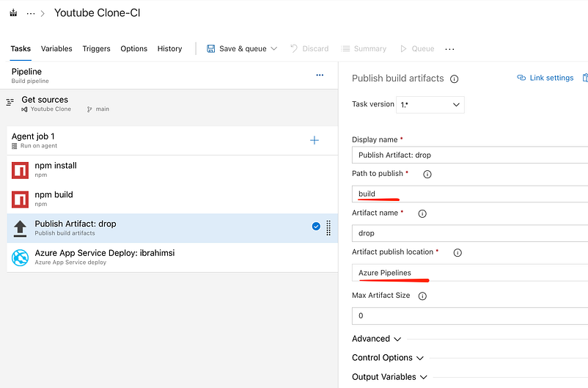Click the Display name input field

pyautogui.click(x=470, y=155)
